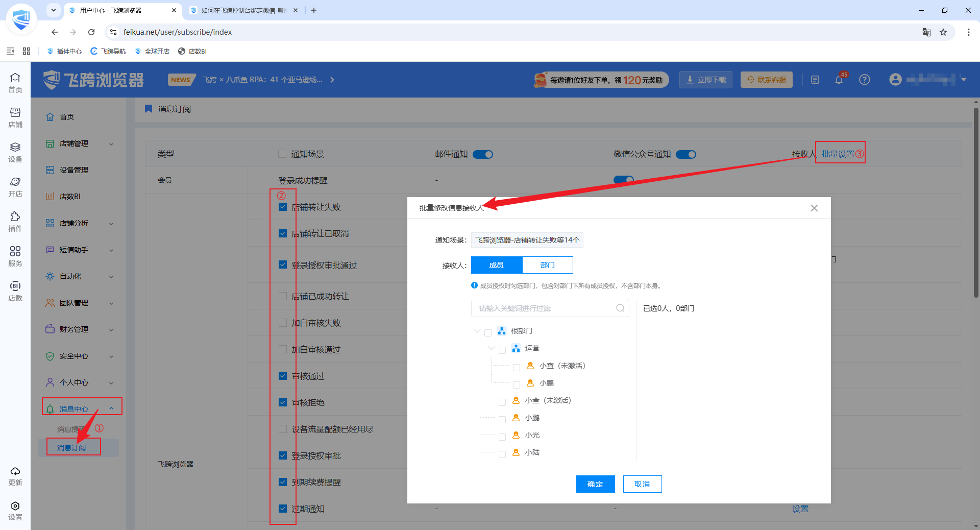This screenshot has width=980, height=530.
Task: Toggle the 邮件通知 switch
Action: tap(483, 154)
